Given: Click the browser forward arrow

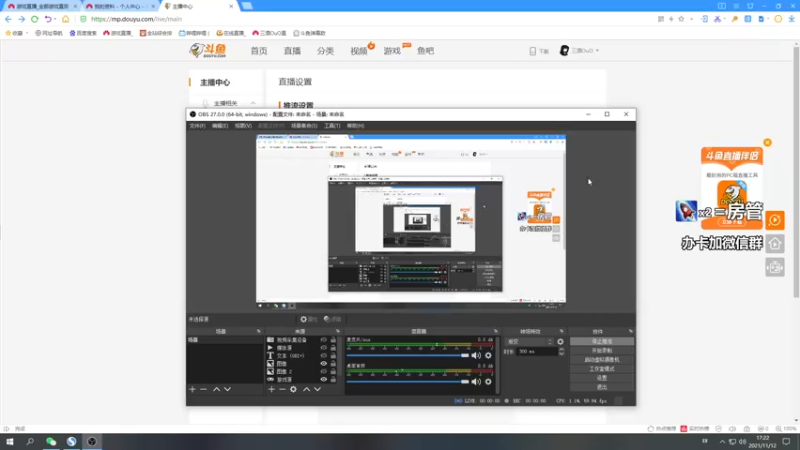Looking at the screenshot, I should click(21, 19).
